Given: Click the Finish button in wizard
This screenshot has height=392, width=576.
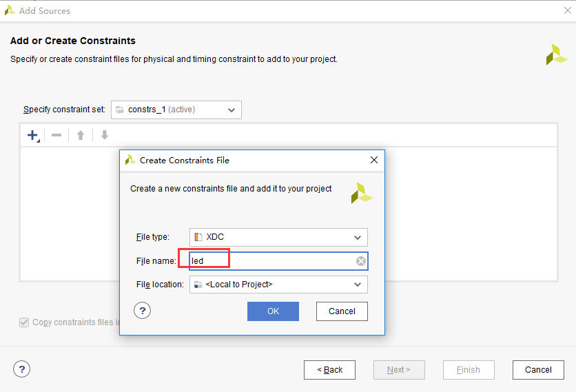Looking at the screenshot, I should (x=469, y=370).
